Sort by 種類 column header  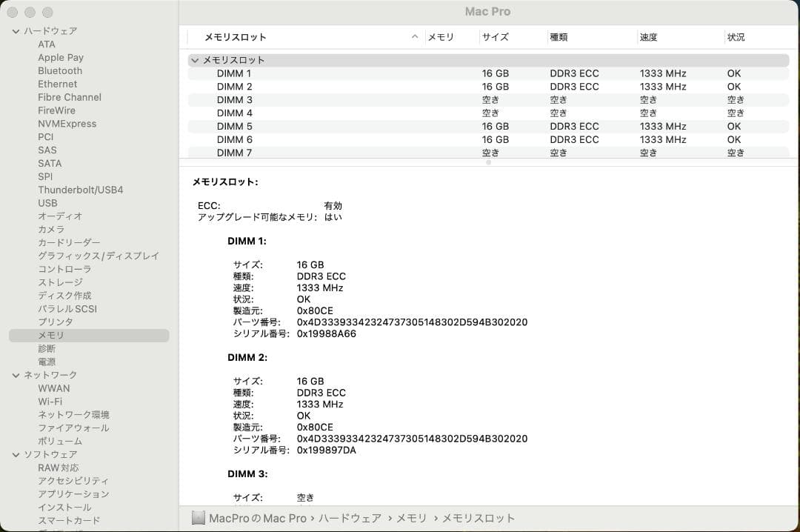click(x=559, y=37)
